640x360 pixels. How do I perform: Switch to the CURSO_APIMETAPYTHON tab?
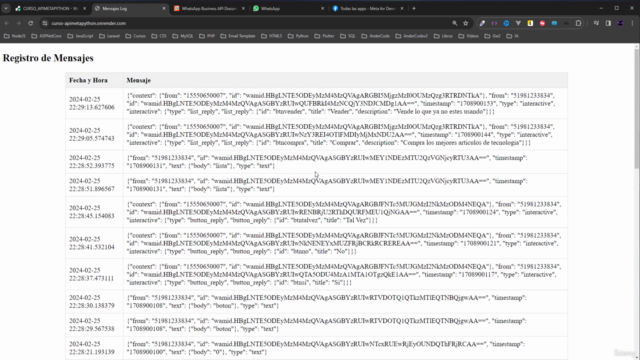coord(51,8)
